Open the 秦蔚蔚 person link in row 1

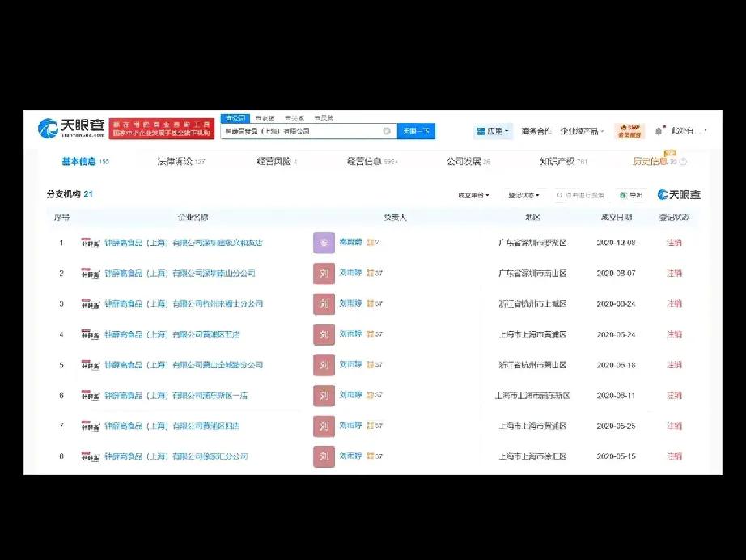point(350,242)
